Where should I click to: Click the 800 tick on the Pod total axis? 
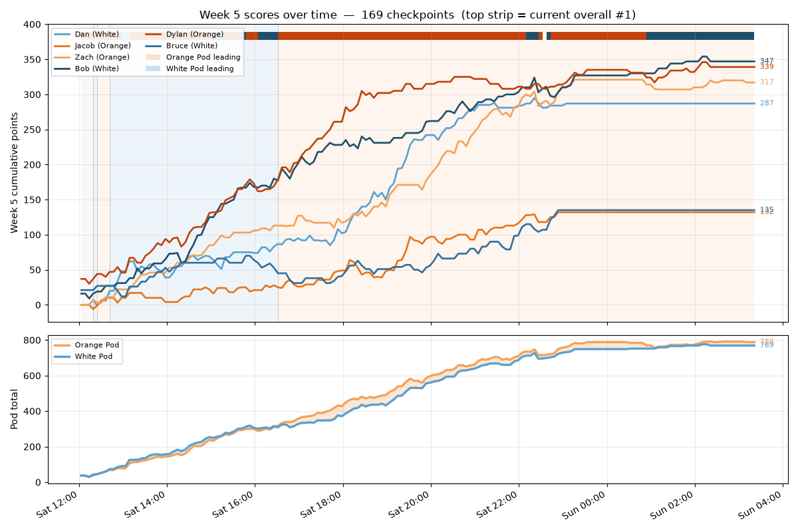click(33, 340)
